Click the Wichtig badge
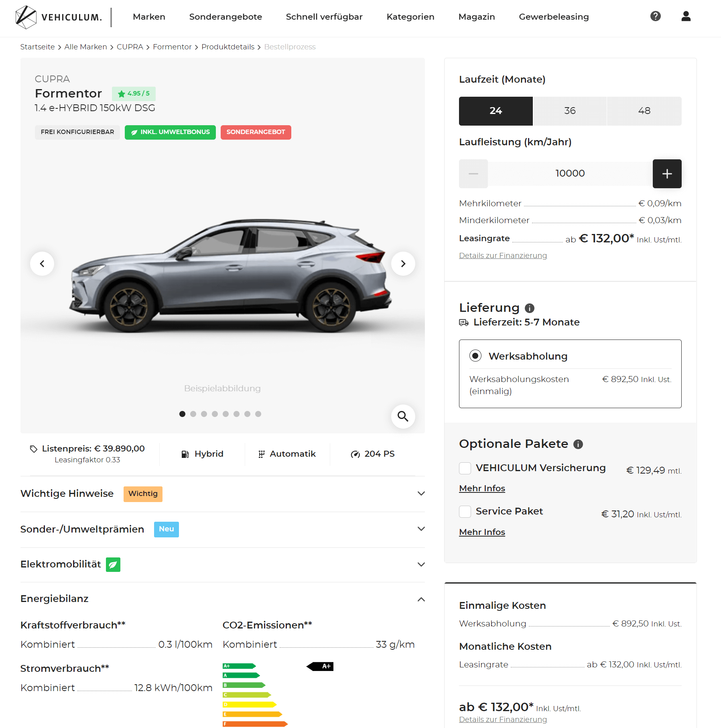Viewport: 721px width, 728px height. tap(143, 494)
